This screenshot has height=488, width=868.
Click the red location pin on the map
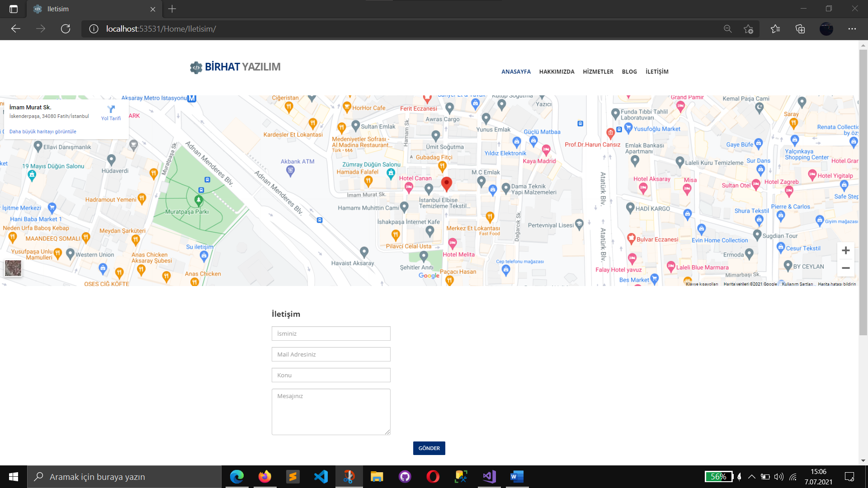coord(446,183)
